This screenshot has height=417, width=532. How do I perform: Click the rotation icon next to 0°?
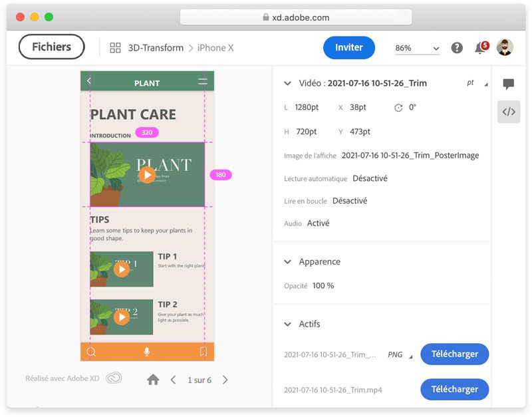pos(398,108)
